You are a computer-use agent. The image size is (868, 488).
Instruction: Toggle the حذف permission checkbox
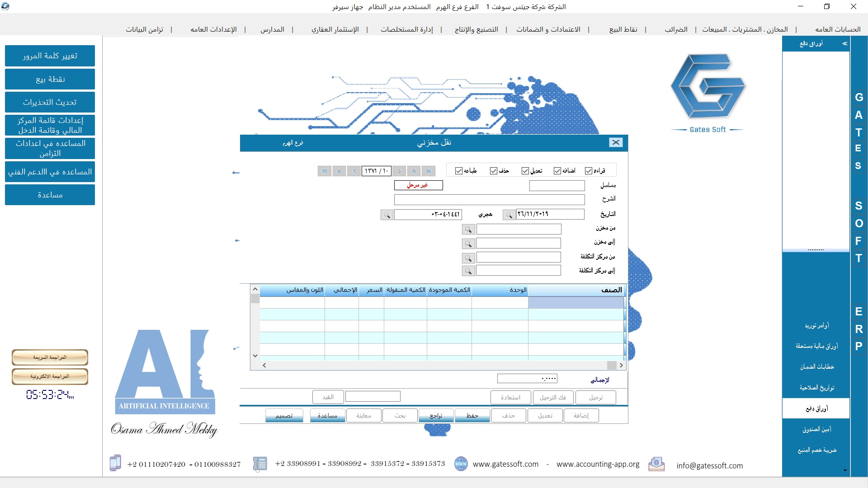point(494,171)
